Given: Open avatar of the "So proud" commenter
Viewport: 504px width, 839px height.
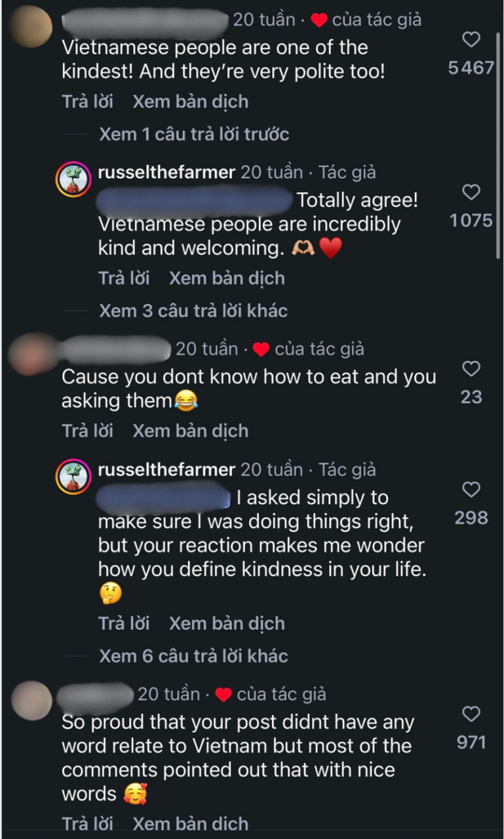Looking at the screenshot, I should coord(31,700).
